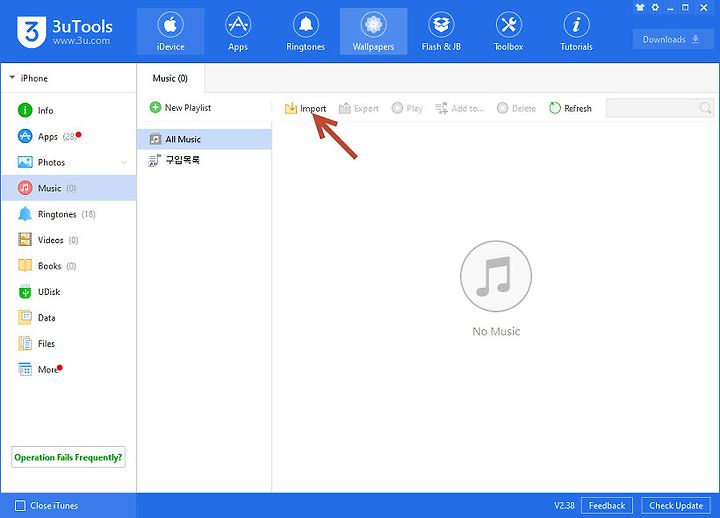Click Import music button
Screen dimensions: 720x518
tap(305, 108)
